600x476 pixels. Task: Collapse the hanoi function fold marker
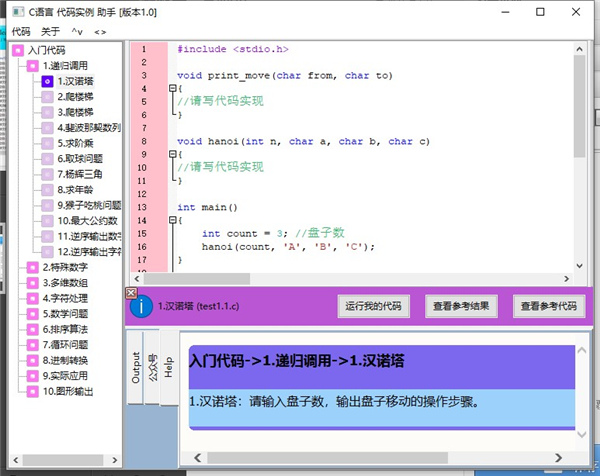pyautogui.click(x=172, y=155)
